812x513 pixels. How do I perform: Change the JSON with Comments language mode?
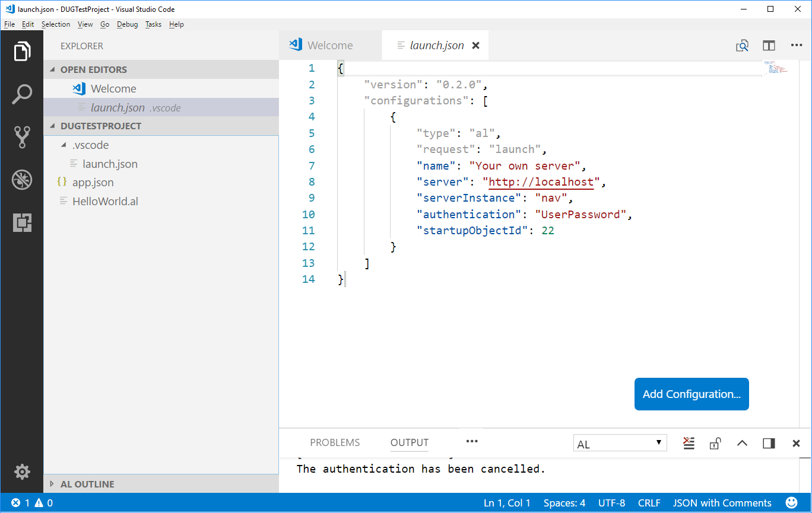pos(722,503)
